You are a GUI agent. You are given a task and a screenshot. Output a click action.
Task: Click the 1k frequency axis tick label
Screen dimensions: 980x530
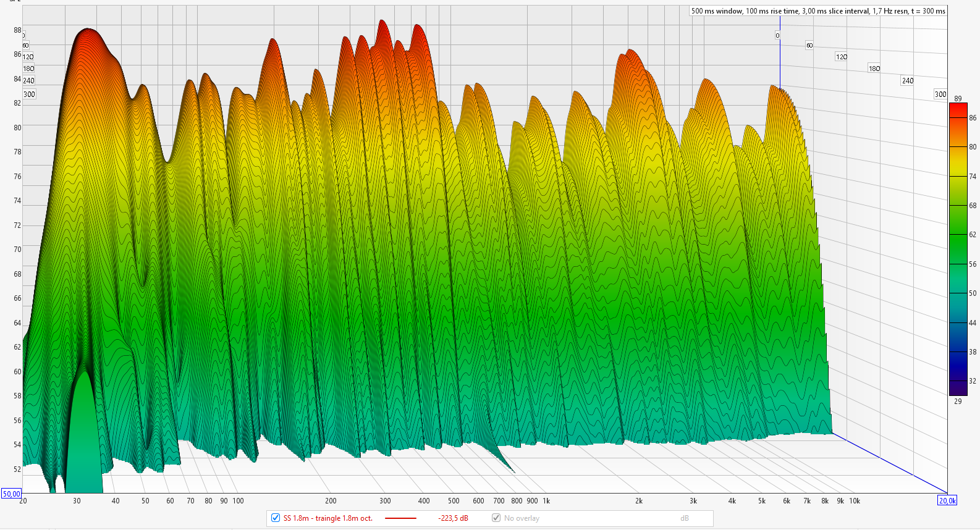click(x=546, y=501)
